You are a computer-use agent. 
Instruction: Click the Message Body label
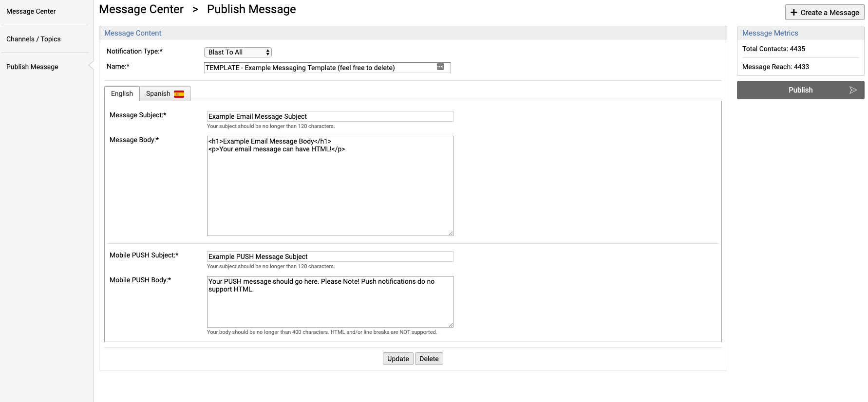click(x=134, y=140)
